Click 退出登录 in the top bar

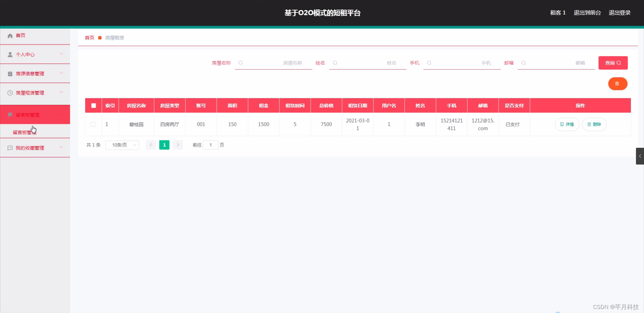click(620, 13)
